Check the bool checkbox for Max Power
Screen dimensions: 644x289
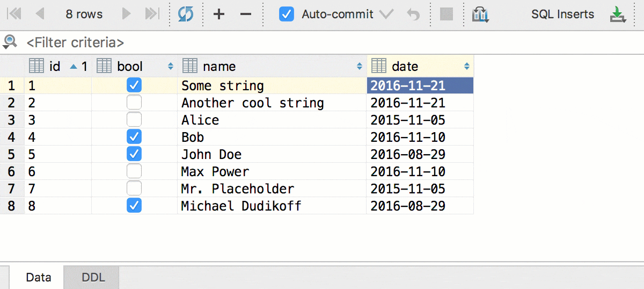pyautogui.click(x=134, y=171)
